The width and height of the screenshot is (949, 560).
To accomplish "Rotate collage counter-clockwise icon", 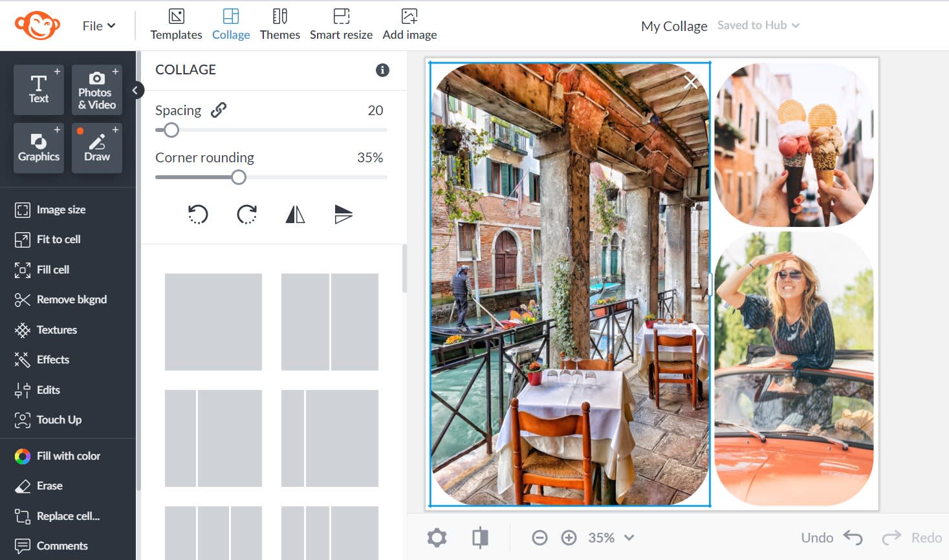I will coord(198,214).
